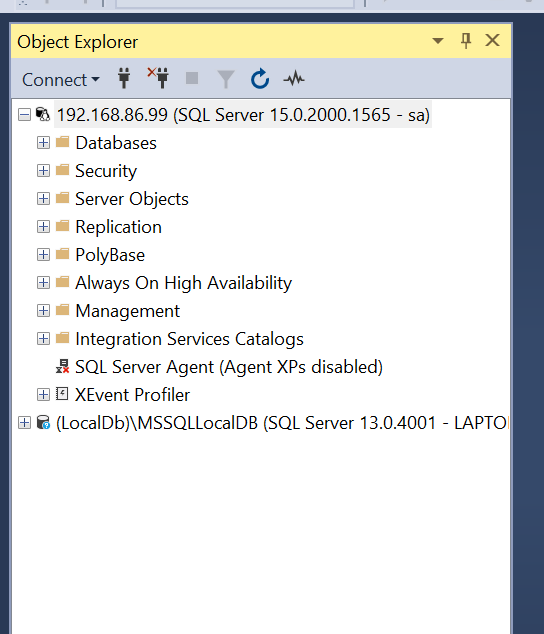Select the Security tree label
Image resolution: width=544 pixels, height=634 pixels.
(106, 171)
